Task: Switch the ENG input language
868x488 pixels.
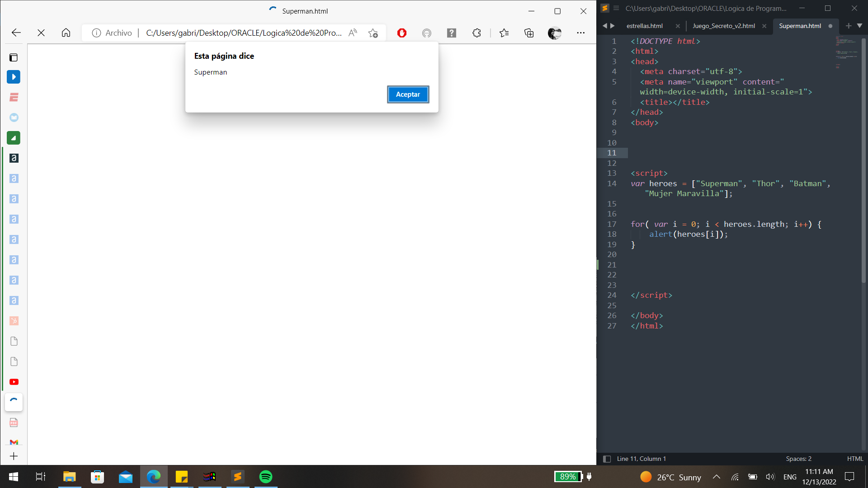Action: (x=790, y=477)
